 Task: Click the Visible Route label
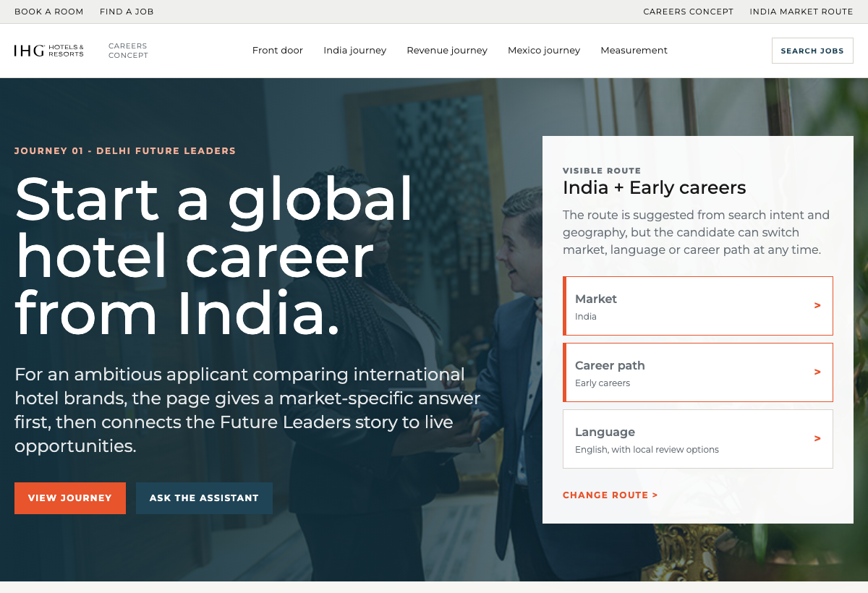[602, 171]
